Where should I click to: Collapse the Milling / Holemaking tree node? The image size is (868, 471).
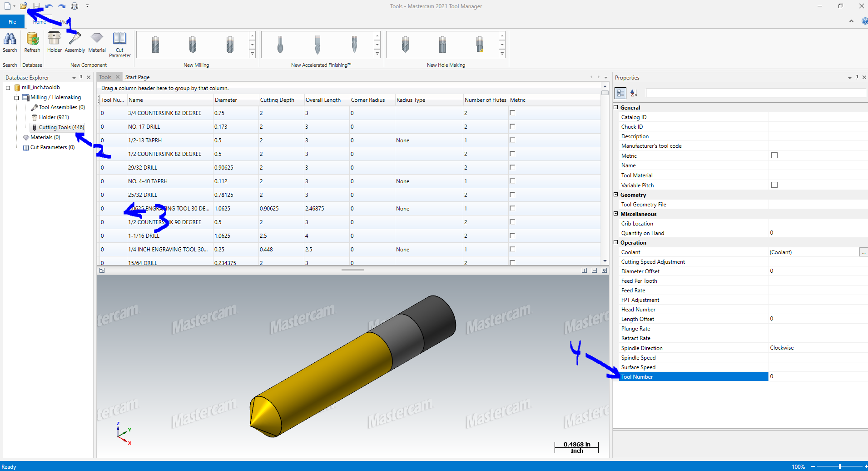(16, 97)
